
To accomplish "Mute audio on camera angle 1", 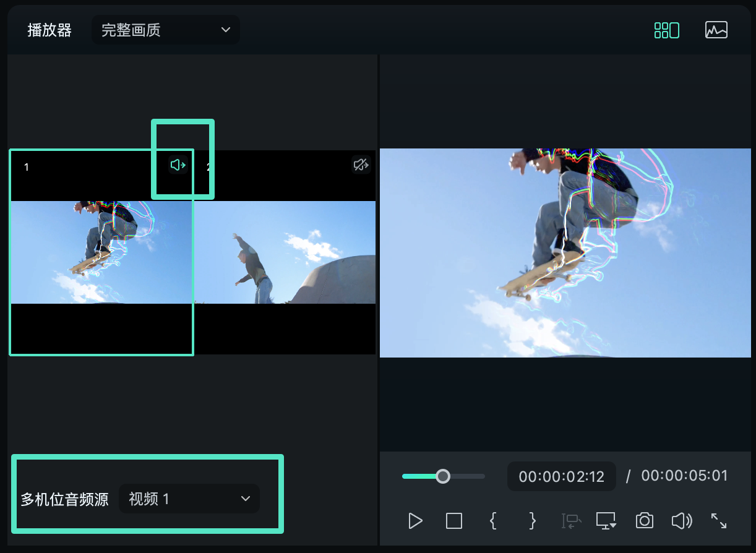I will point(178,165).
